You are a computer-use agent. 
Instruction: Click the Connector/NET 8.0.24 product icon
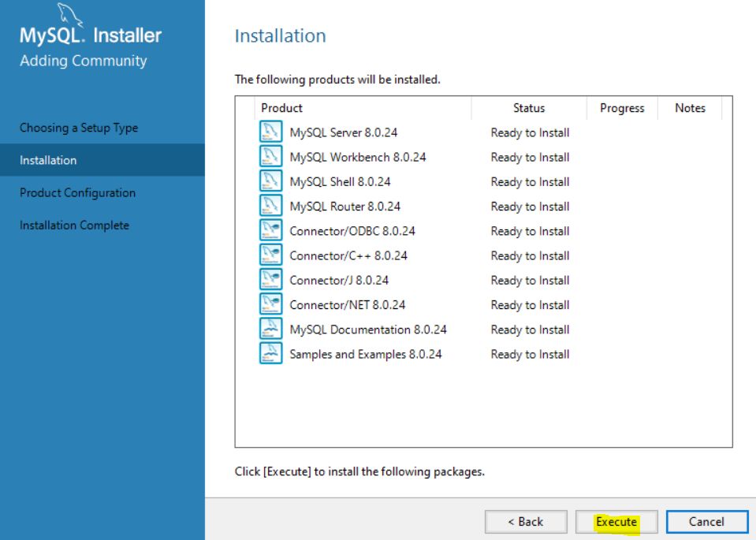coord(270,304)
